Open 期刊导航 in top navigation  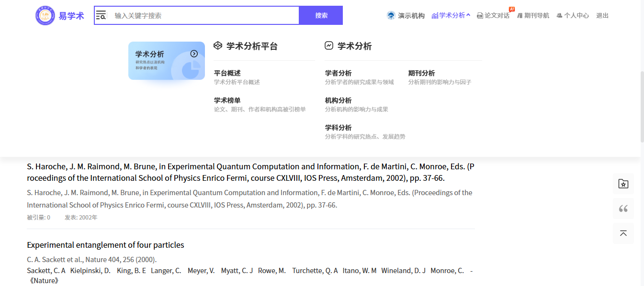(x=533, y=15)
